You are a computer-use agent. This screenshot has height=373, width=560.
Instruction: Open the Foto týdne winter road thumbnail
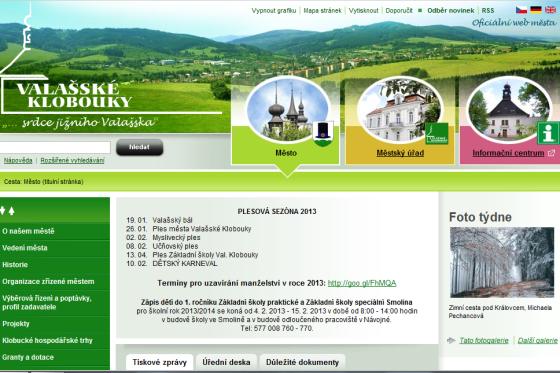[502, 262]
